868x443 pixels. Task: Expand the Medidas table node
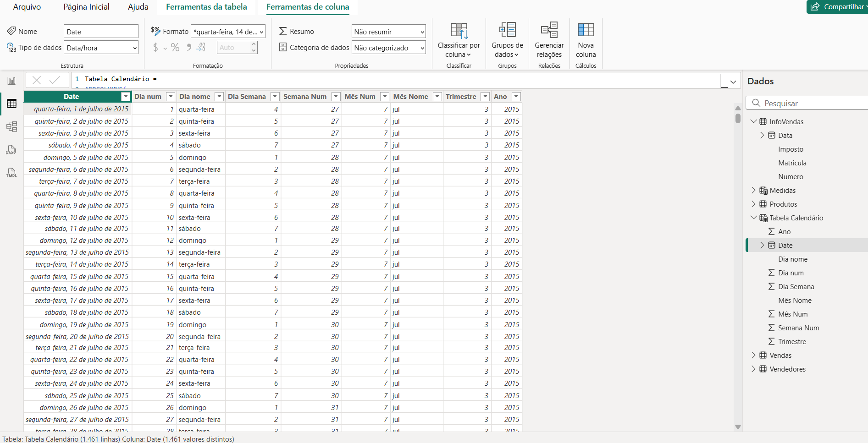(x=753, y=190)
